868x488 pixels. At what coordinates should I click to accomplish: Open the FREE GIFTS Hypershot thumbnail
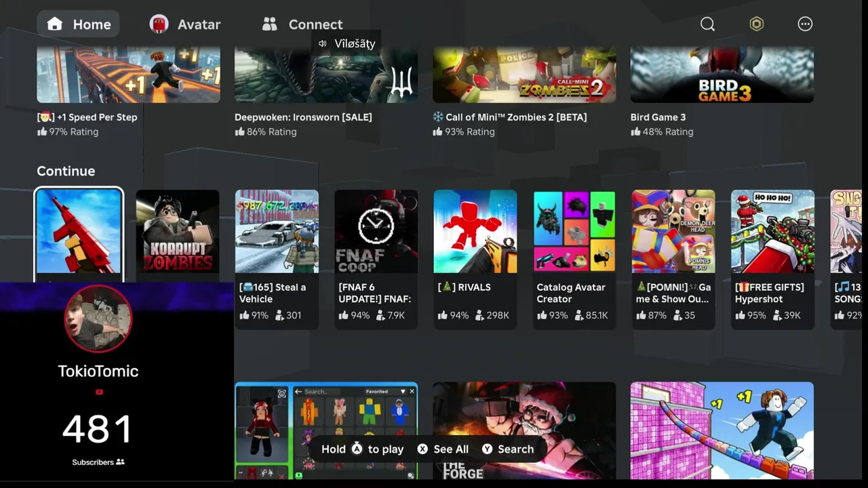click(x=772, y=232)
